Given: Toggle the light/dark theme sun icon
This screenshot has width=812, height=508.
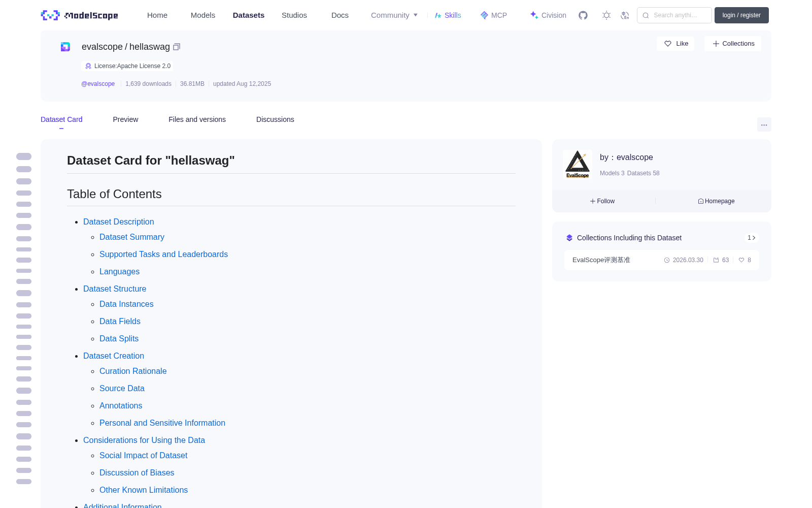Looking at the screenshot, I should [x=606, y=15].
